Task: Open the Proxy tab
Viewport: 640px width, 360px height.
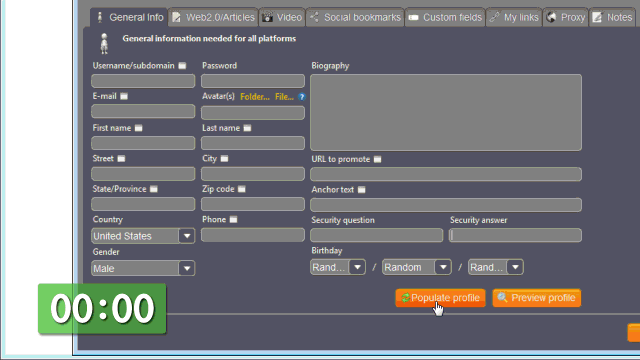Action: coord(566,17)
